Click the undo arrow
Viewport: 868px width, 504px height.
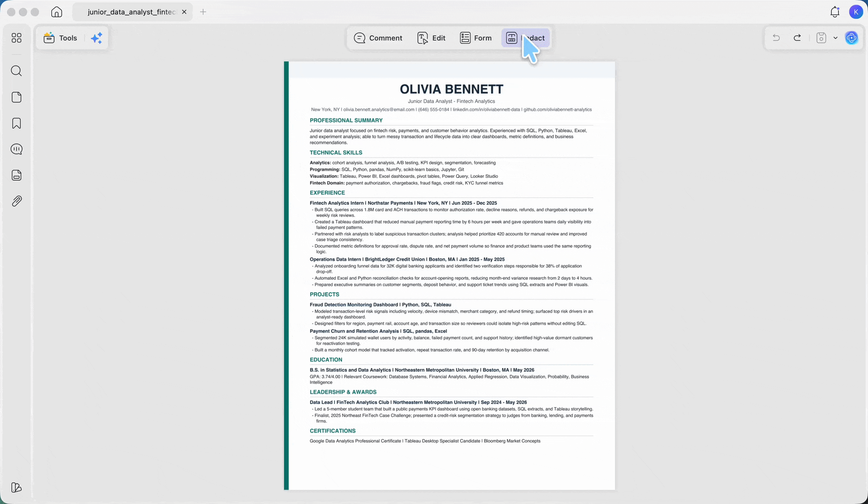point(776,38)
